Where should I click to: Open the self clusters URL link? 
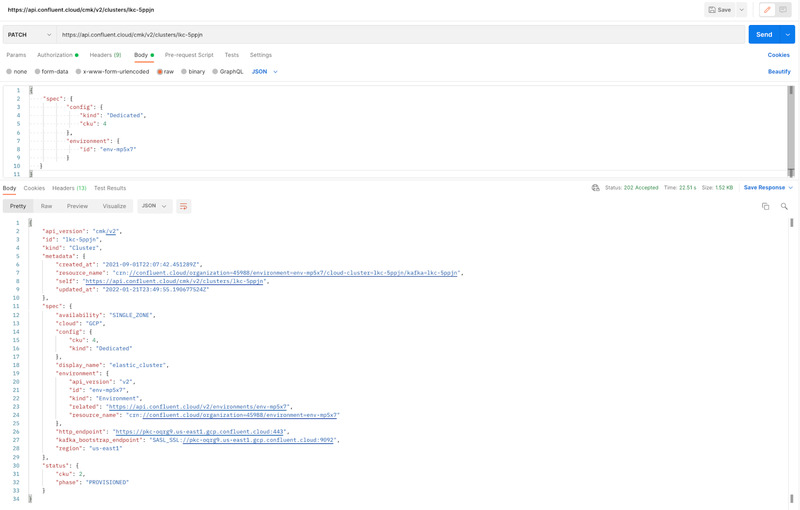click(x=174, y=281)
